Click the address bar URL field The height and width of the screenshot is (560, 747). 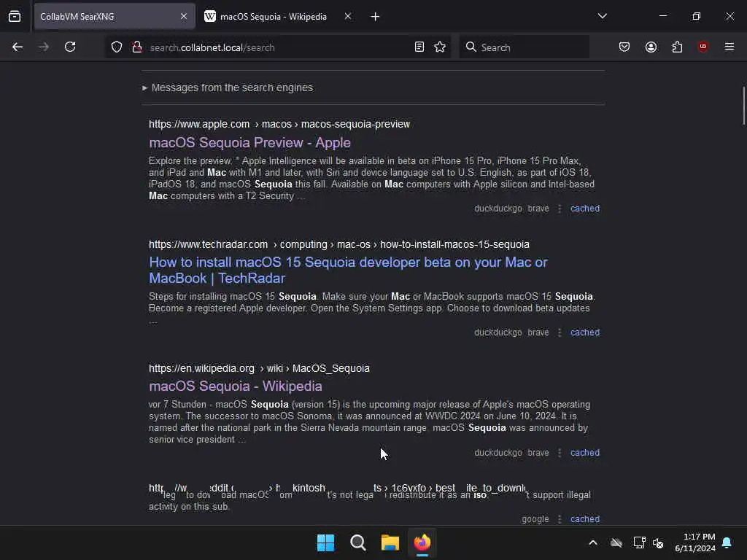279,47
